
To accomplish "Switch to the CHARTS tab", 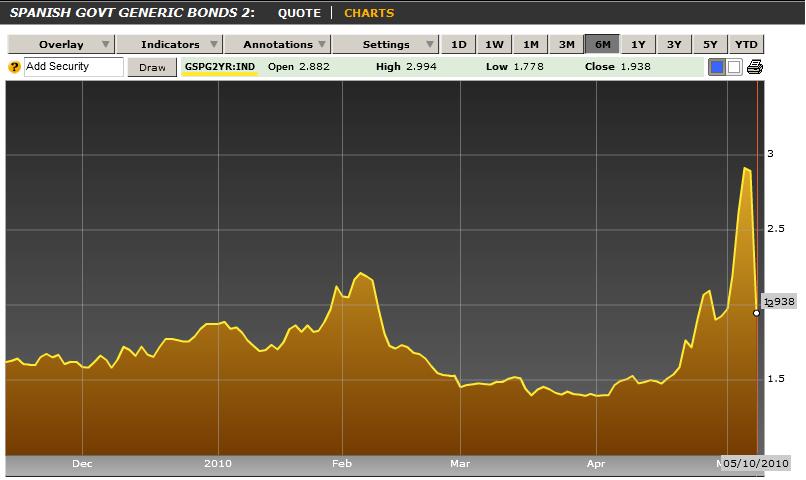I will click(369, 13).
